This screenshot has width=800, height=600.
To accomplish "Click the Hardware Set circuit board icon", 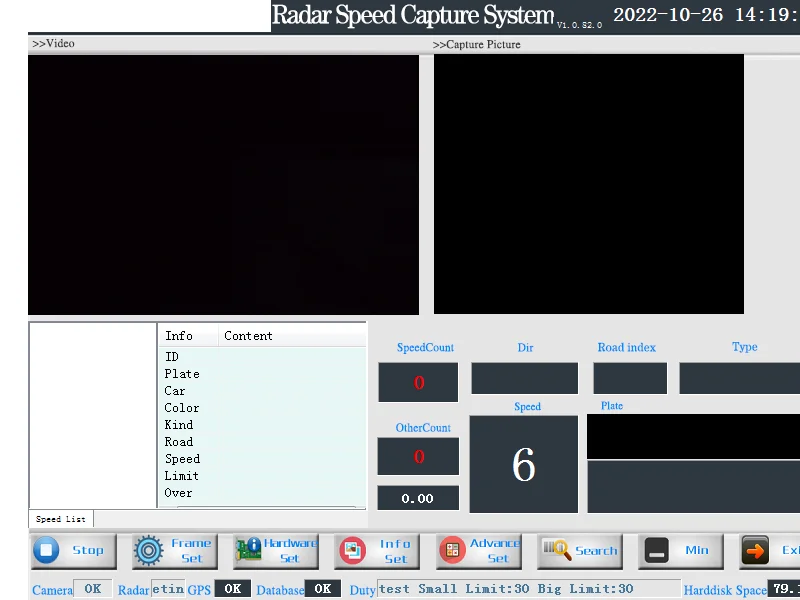I will pos(248,550).
